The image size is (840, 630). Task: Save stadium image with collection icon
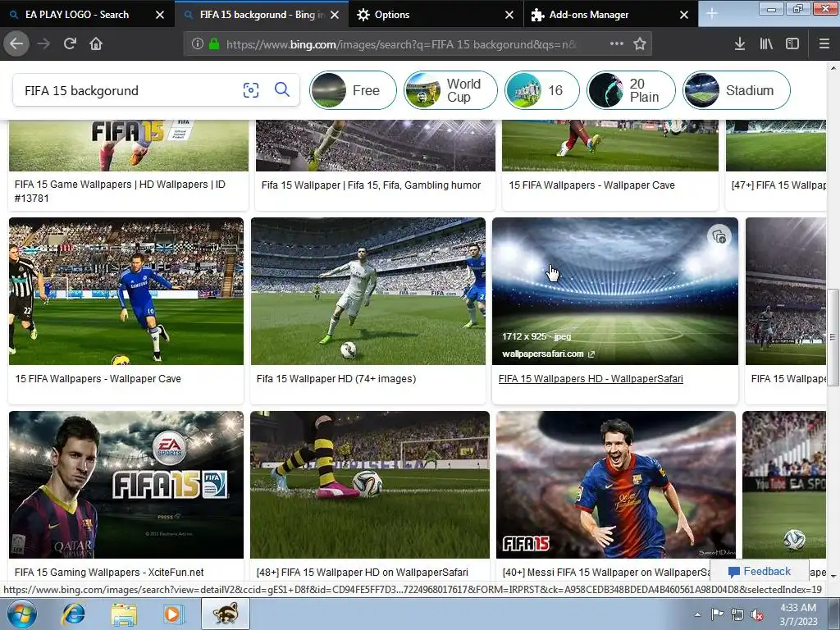coord(719,236)
